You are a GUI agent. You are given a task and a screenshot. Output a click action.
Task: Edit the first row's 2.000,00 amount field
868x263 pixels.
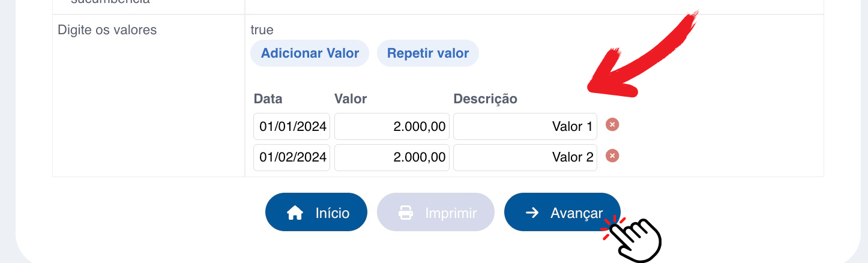(391, 126)
